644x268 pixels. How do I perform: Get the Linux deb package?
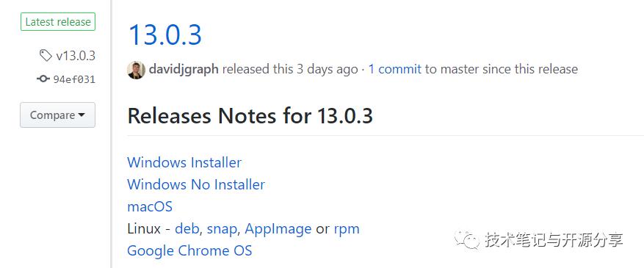tap(187, 228)
